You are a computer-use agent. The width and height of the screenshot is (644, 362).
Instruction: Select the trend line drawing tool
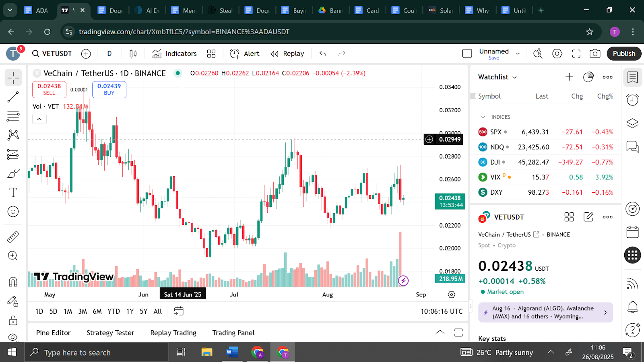(x=13, y=97)
